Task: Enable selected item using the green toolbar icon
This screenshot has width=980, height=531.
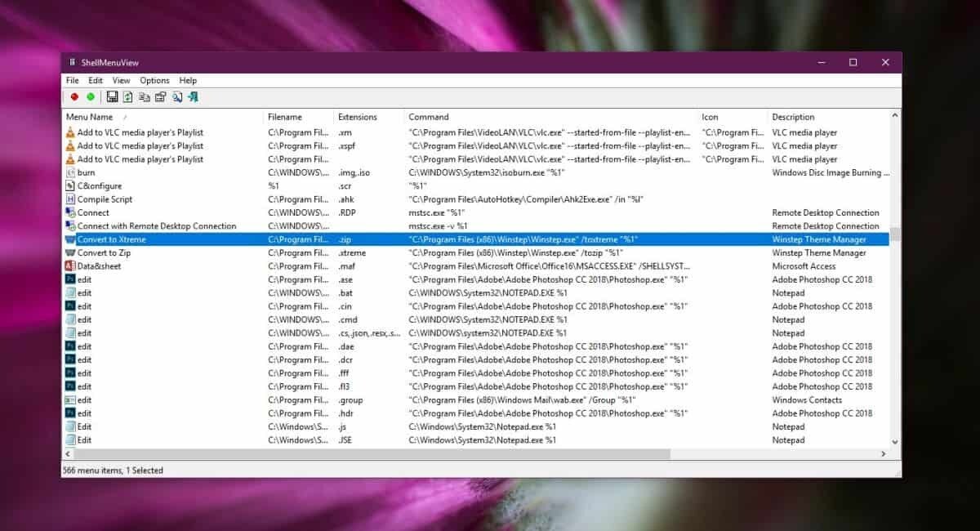Action: pyautogui.click(x=90, y=96)
